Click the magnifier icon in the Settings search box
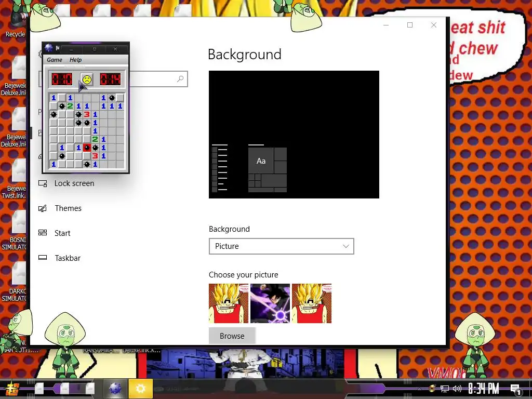This screenshot has width=532, height=399. coord(180,79)
